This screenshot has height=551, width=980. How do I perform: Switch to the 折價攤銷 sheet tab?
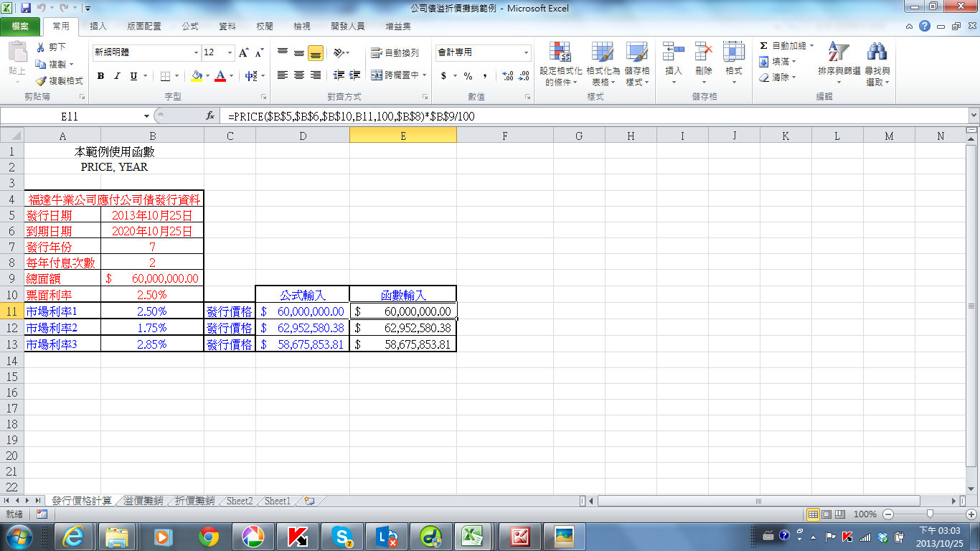point(195,501)
